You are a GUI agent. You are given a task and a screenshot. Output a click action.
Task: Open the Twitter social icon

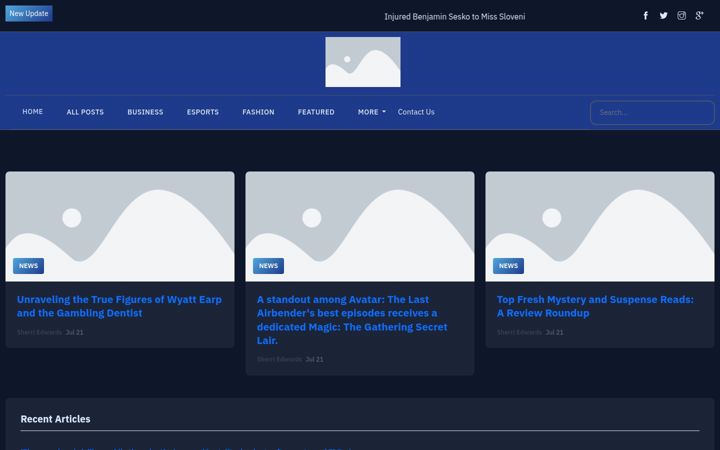tap(664, 16)
